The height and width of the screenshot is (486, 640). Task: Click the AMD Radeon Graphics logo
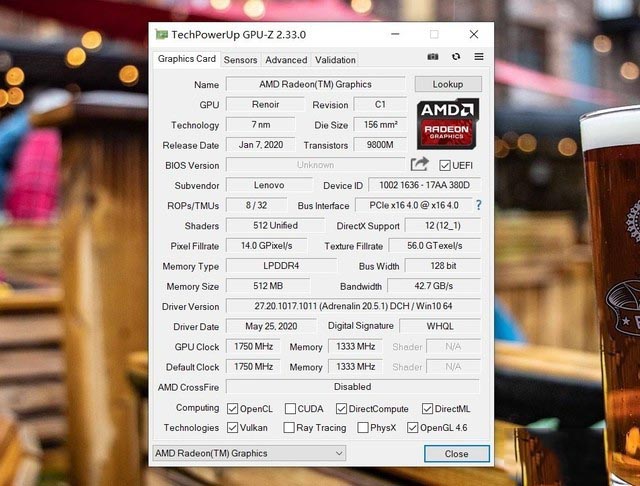[x=448, y=124]
